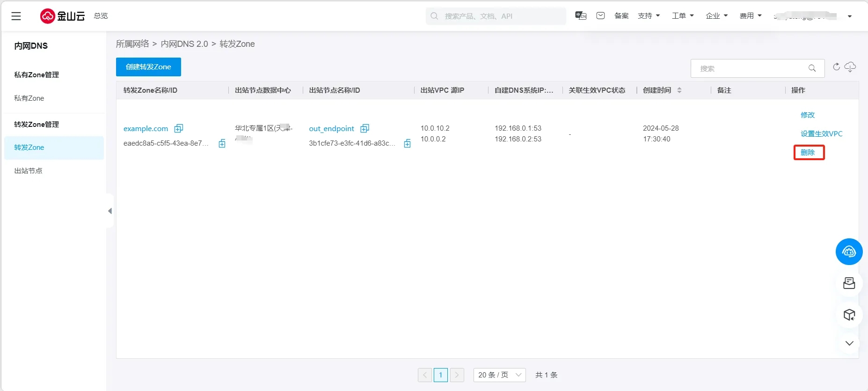
Task: Click the 删除 link for example.com
Action: tap(808, 153)
